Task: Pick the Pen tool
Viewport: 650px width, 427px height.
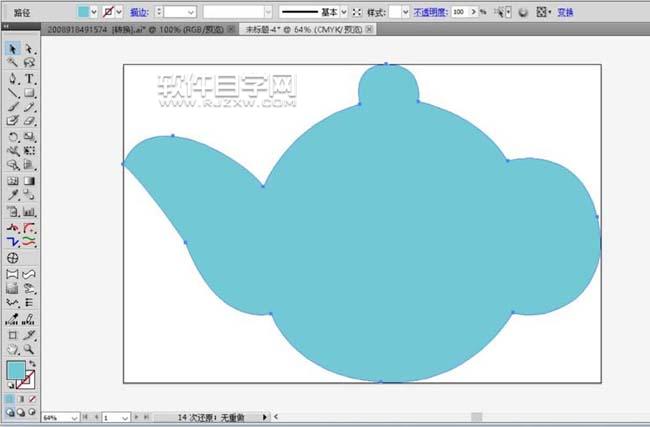Action: pos(12,78)
